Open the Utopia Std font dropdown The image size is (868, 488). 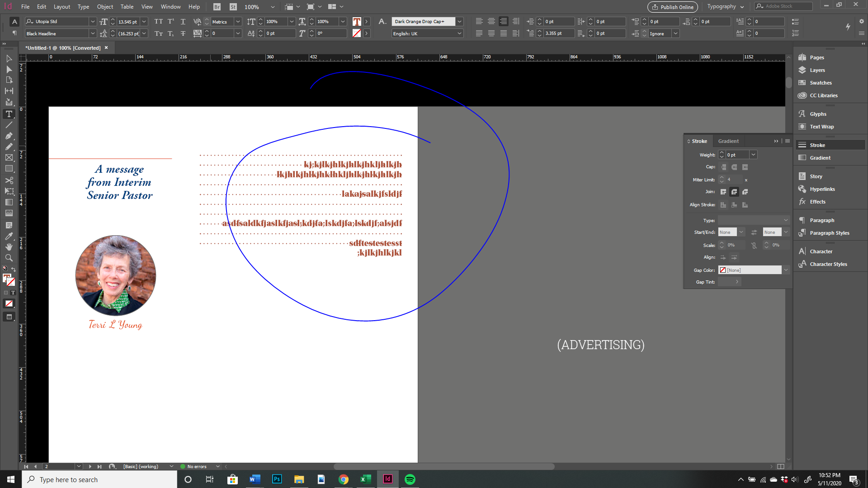pos(93,21)
